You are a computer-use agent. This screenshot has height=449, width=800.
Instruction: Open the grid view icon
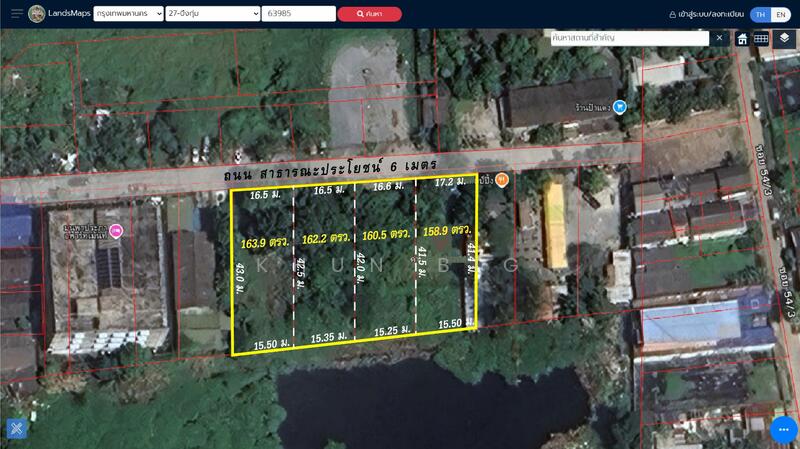(x=761, y=38)
